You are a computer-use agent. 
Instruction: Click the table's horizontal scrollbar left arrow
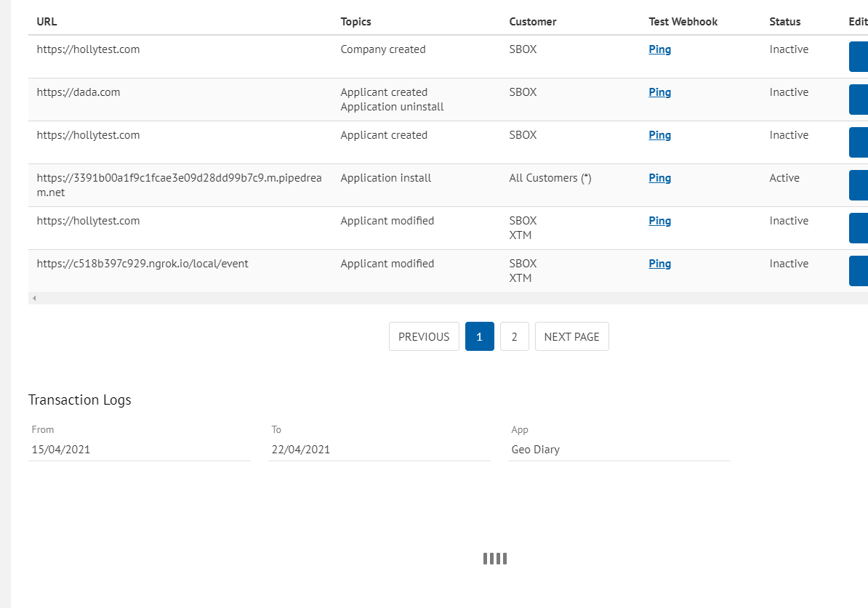33,298
